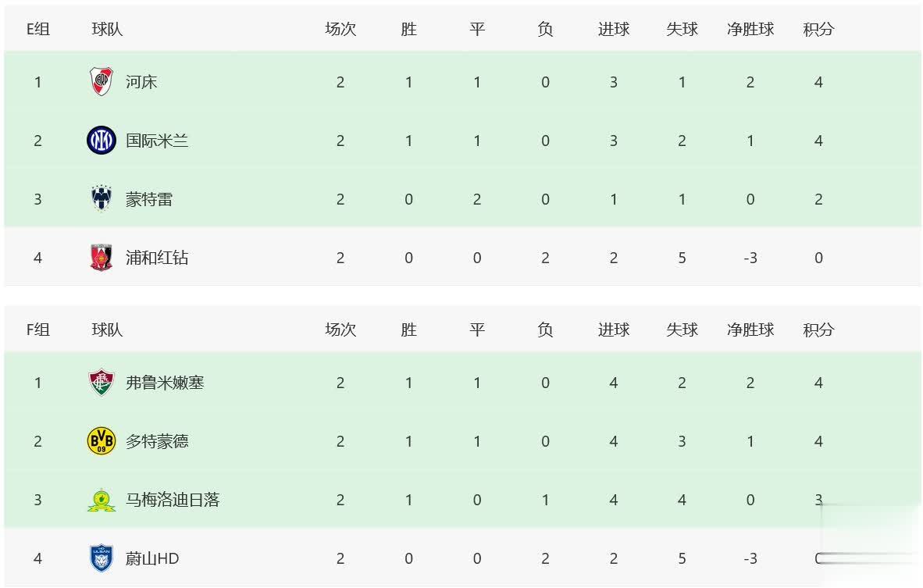Open the 多特蒙德 team page
The width and height of the screenshot is (923, 588).
pyautogui.click(x=157, y=441)
